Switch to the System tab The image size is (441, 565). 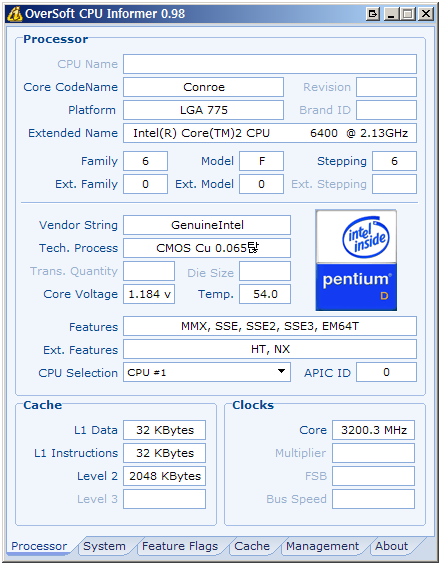(x=104, y=546)
